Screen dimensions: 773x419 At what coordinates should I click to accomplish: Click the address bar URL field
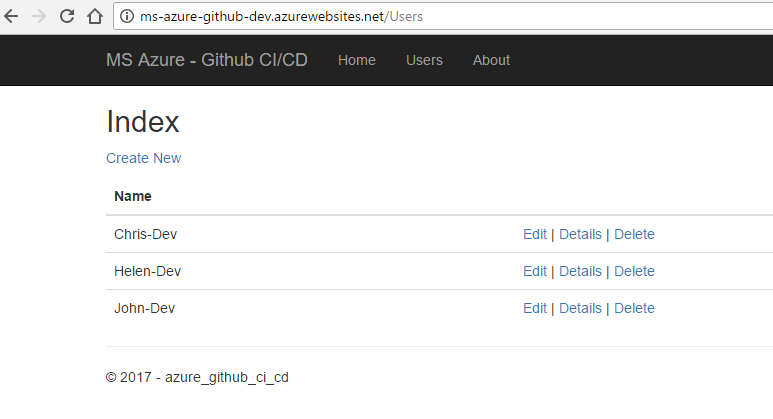[400, 16]
